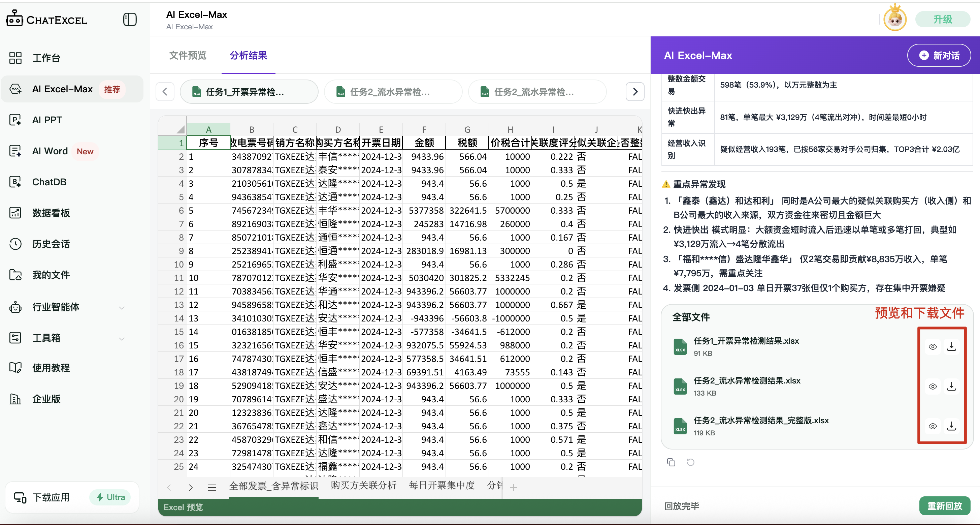Image resolution: width=980 pixels, height=525 pixels.
Task: Start a 新对话 conversation
Action: tap(939, 55)
